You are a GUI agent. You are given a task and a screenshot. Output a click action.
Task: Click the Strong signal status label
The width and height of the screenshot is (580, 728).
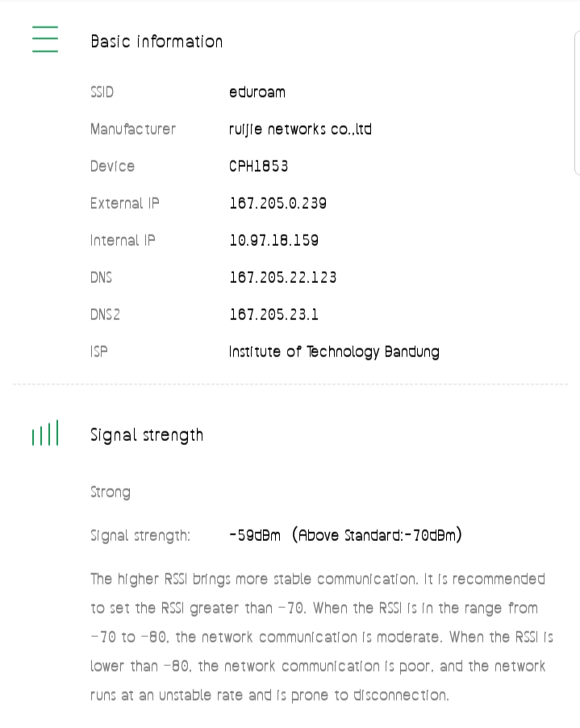pos(111,492)
